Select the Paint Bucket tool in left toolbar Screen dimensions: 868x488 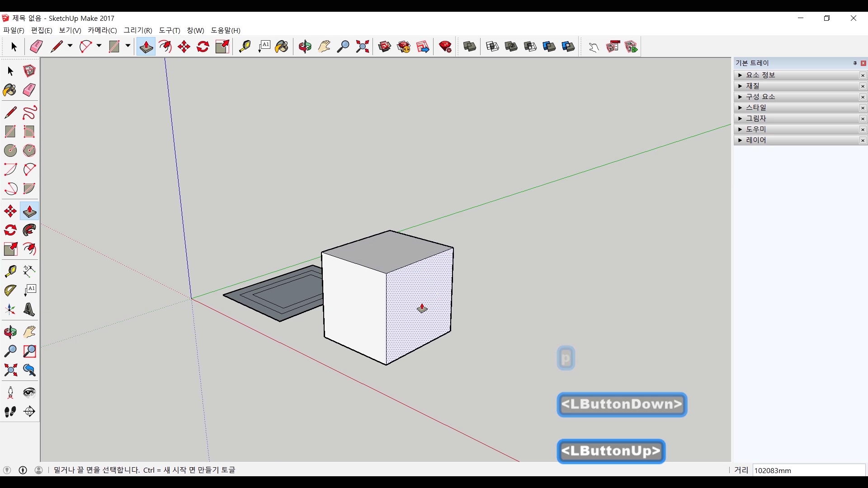tap(10, 90)
